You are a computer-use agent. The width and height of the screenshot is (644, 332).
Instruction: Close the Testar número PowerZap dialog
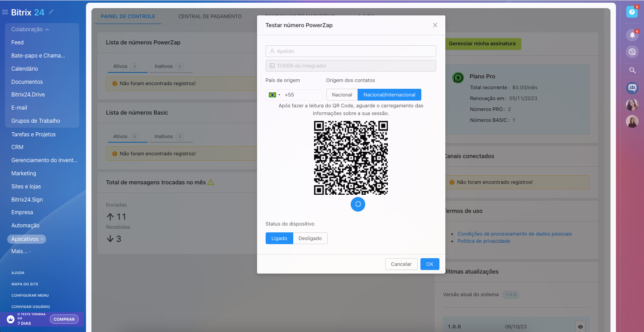coord(435,25)
